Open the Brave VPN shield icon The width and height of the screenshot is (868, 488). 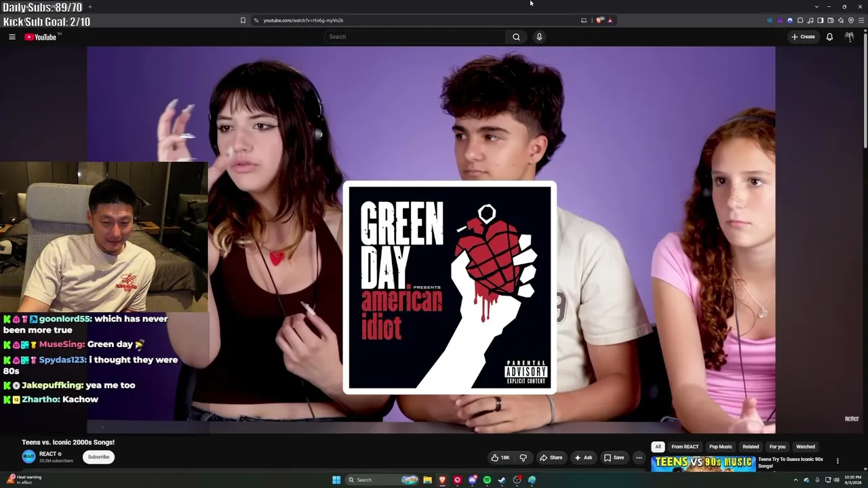pyautogui.click(x=851, y=20)
